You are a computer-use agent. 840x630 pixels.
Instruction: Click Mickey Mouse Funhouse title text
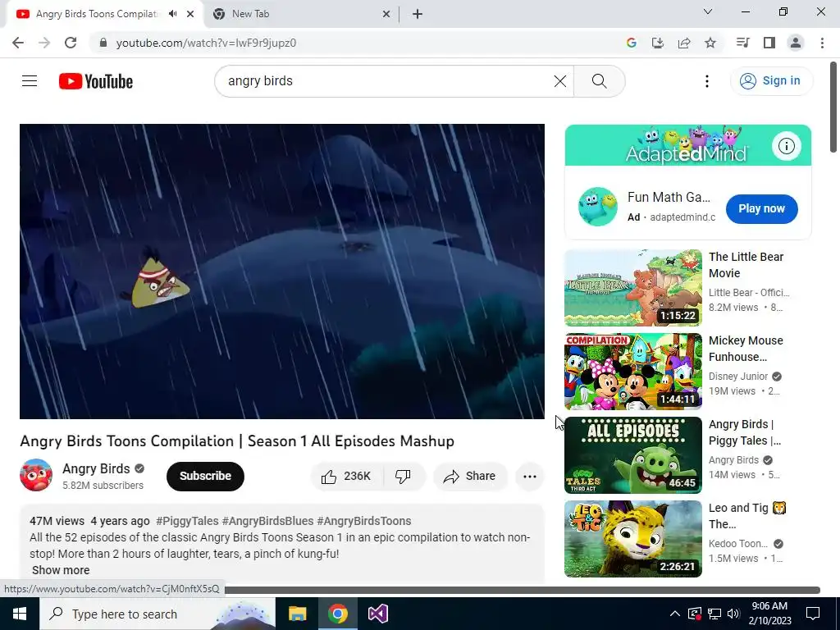tap(746, 349)
